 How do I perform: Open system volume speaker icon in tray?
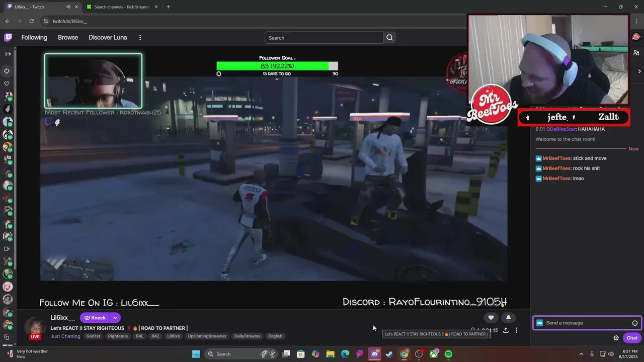point(611,354)
